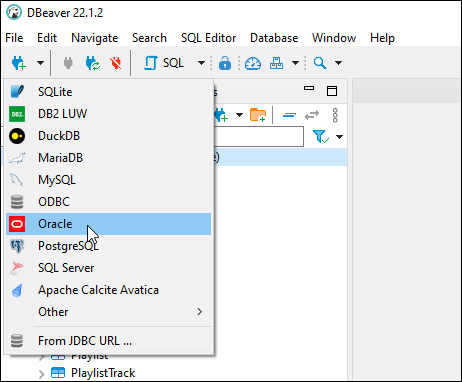
Task: Click the SQLite feather icon
Action: click(x=17, y=92)
